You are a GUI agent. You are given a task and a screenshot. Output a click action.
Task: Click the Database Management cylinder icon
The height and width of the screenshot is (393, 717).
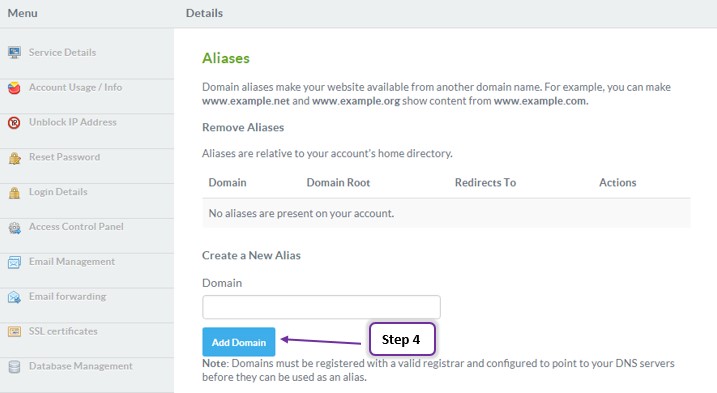14,366
